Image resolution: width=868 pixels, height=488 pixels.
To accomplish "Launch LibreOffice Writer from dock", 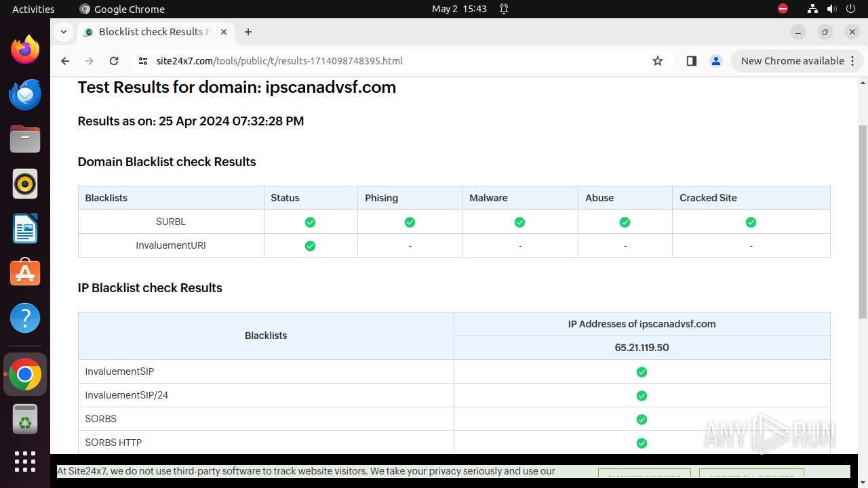I will 25,228.
